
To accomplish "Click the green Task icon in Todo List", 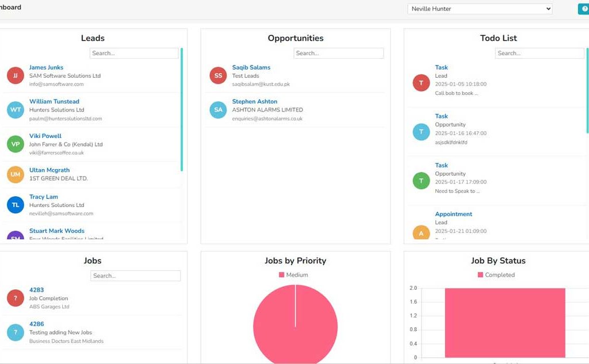I will pyautogui.click(x=420, y=181).
